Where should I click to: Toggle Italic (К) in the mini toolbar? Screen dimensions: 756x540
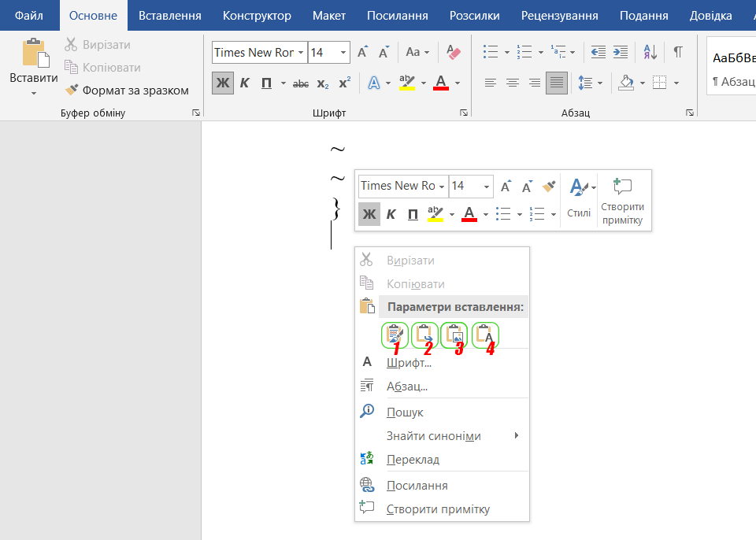pyautogui.click(x=391, y=214)
